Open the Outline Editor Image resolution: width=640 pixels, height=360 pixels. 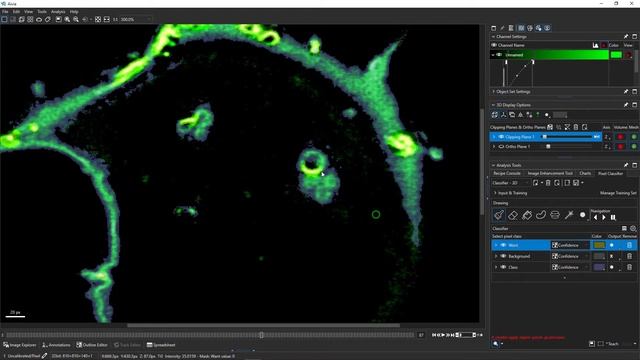[92, 345]
